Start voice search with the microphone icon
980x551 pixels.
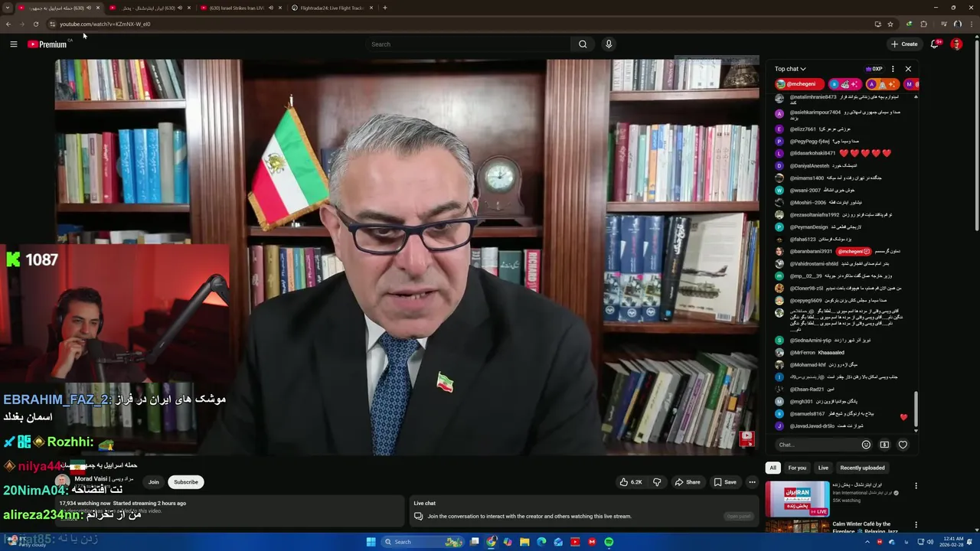(609, 44)
